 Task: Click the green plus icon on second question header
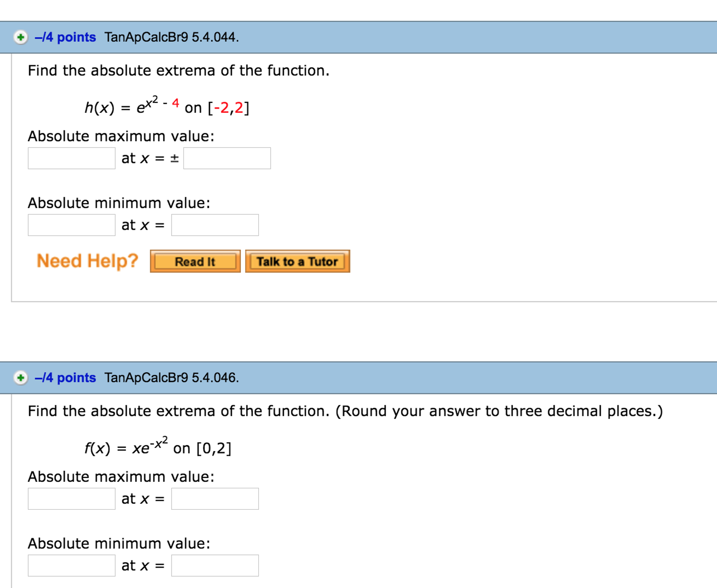coord(20,378)
